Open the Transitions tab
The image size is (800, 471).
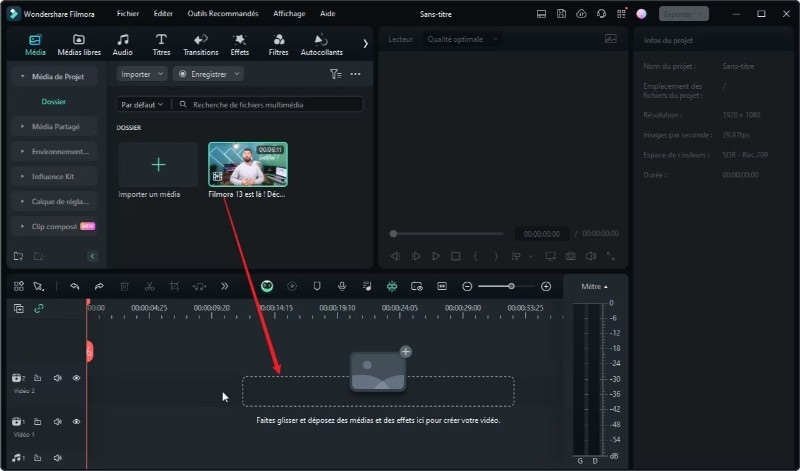tap(201, 45)
